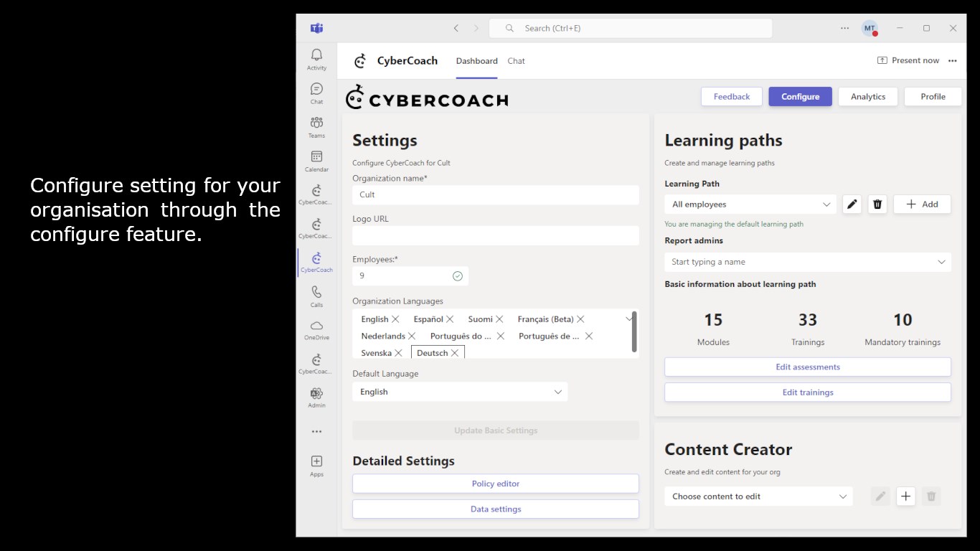Screen dimensions: 980x551
Task: Open Choose content to edit dropdown
Action: pyautogui.click(x=758, y=496)
